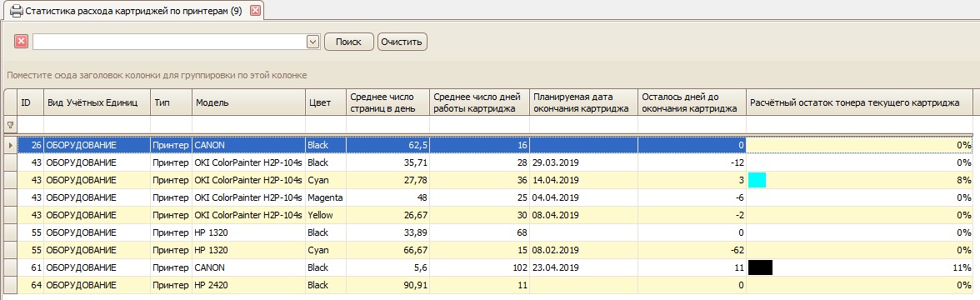Close the cartridge statistics tab
Viewport: 980px width, 300px height.
click(x=255, y=11)
